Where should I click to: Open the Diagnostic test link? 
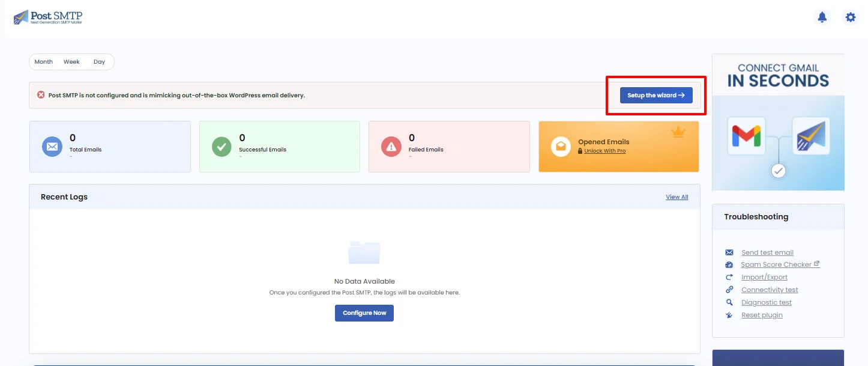767,302
